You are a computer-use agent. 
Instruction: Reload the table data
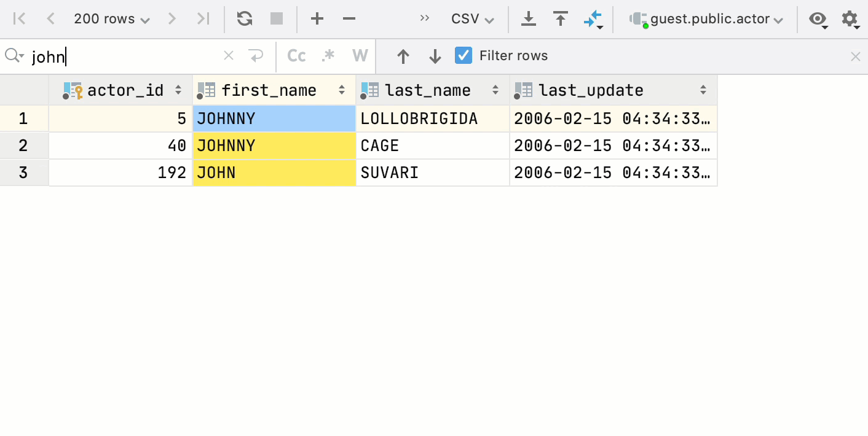point(244,18)
